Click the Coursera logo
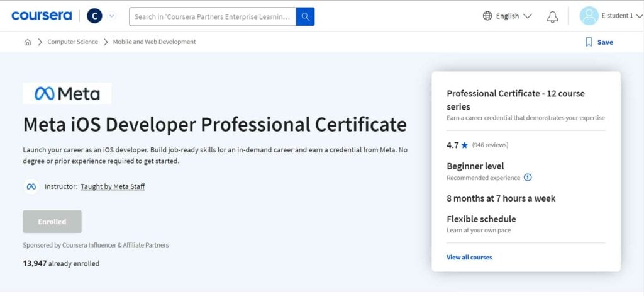This screenshot has height=296, width=644. (42, 16)
